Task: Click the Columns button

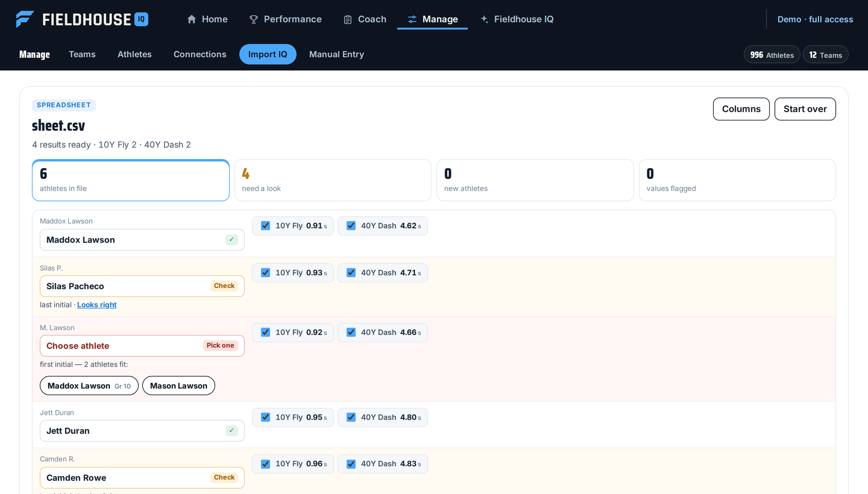Action: (741, 109)
